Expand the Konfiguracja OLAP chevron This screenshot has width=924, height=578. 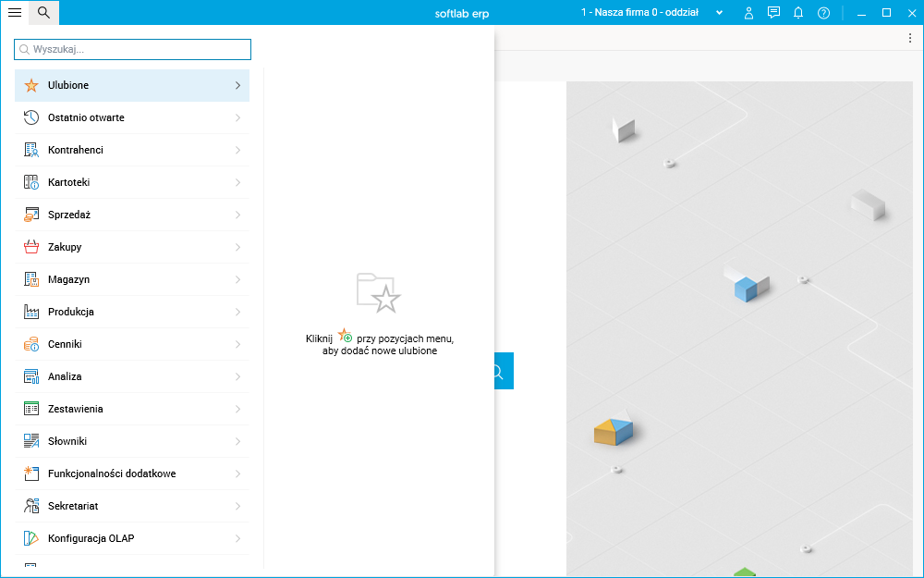pyautogui.click(x=238, y=538)
